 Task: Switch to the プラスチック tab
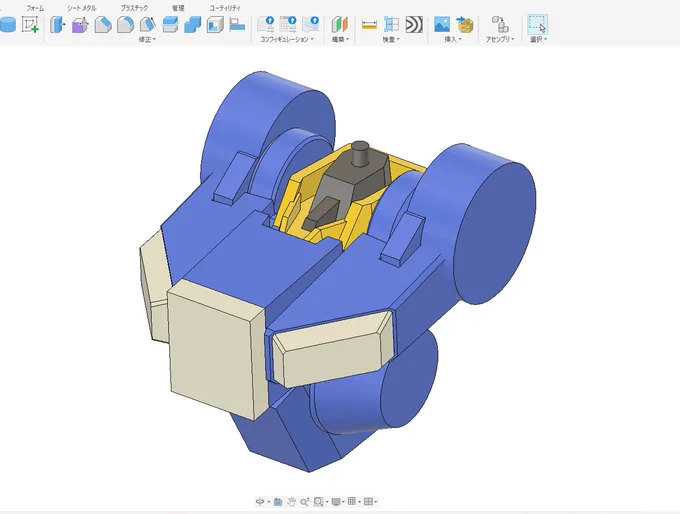[134, 8]
